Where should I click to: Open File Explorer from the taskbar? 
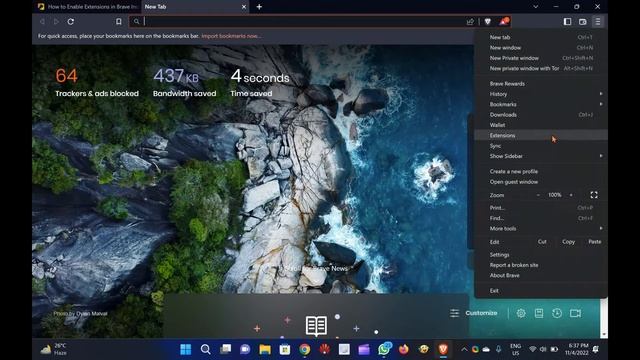click(x=265, y=349)
